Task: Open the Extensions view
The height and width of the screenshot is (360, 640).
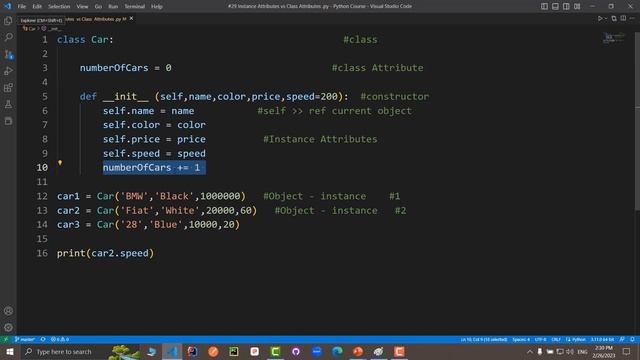Action: (8, 88)
